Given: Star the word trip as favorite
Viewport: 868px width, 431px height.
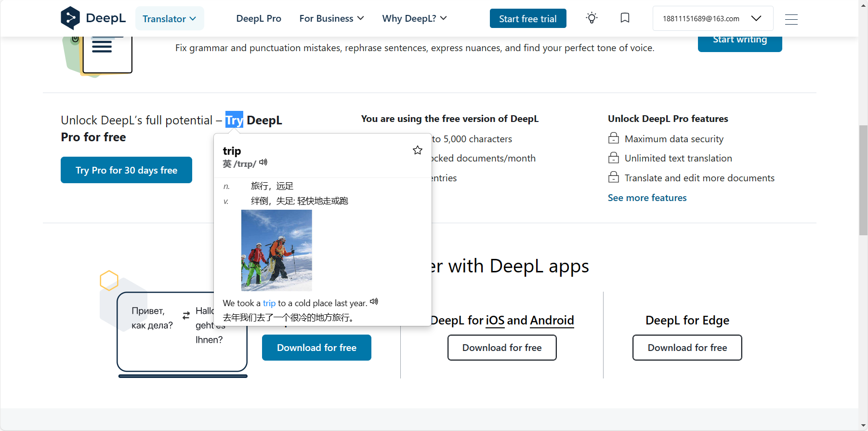Looking at the screenshot, I should [x=417, y=150].
